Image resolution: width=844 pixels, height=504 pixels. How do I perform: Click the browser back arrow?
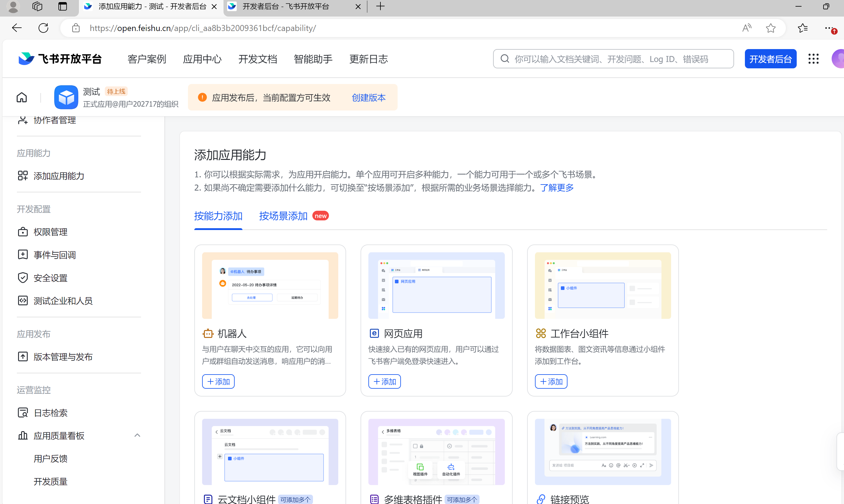coord(17,28)
